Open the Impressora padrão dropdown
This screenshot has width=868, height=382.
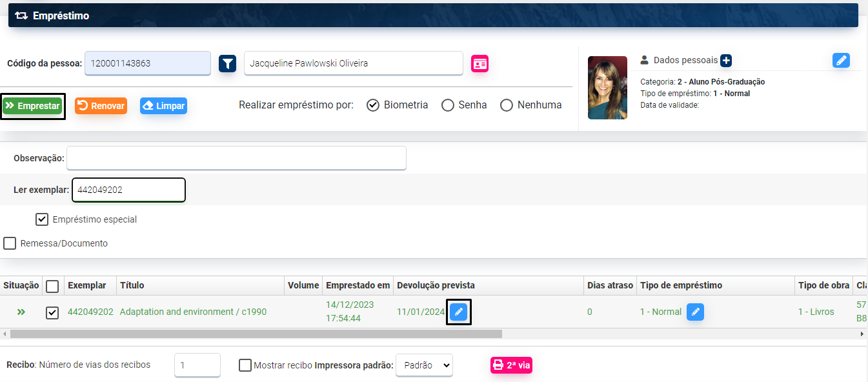(424, 365)
